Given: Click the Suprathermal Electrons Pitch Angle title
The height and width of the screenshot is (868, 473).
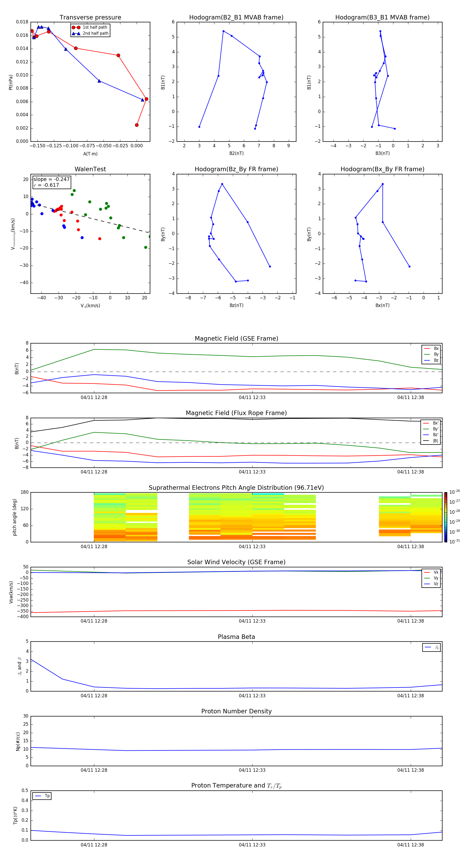Looking at the screenshot, I should 236,488.
